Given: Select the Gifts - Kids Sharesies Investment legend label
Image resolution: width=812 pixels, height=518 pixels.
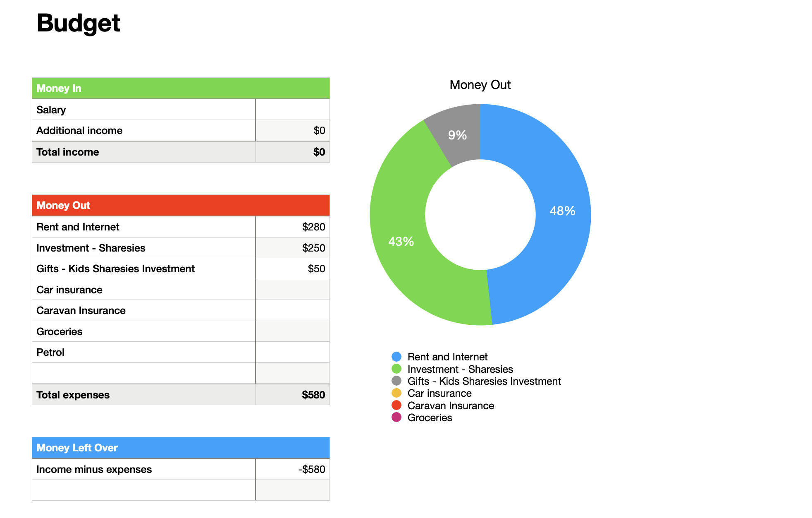Looking at the screenshot, I should pyautogui.click(x=484, y=381).
